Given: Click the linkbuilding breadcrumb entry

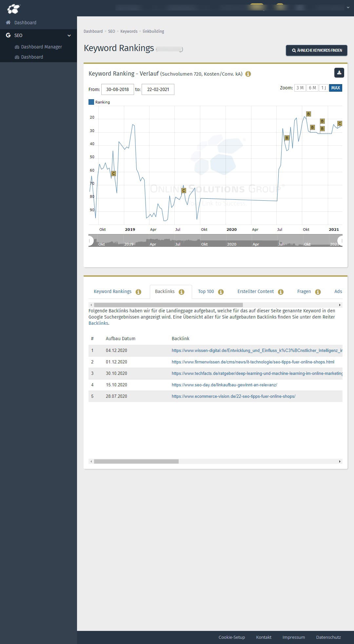Looking at the screenshot, I should (153, 31).
